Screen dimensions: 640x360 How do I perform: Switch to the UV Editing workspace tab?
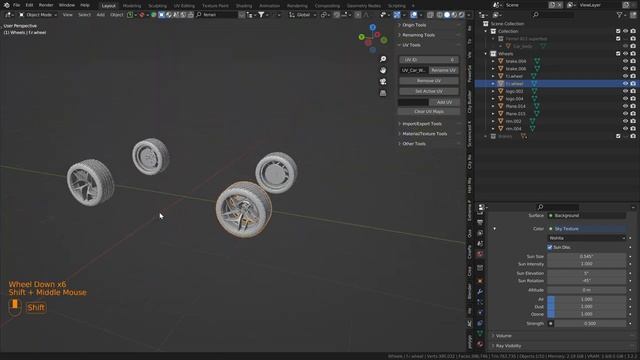184,6
